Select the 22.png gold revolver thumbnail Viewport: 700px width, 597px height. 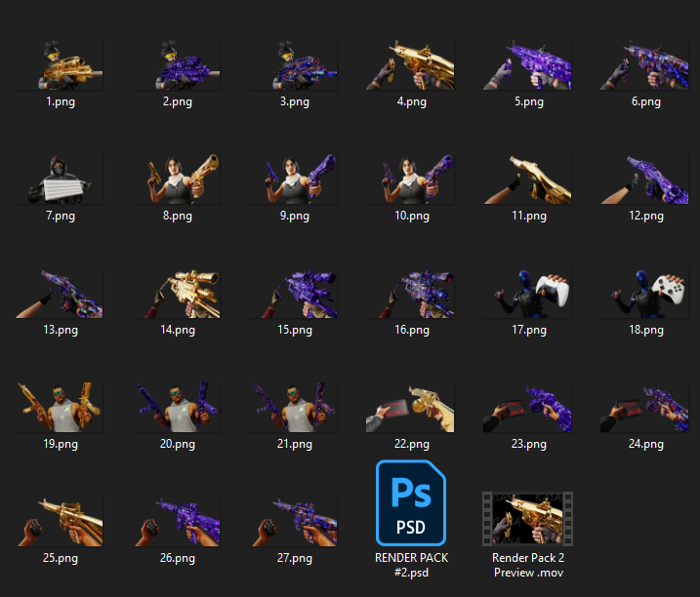(411, 408)
